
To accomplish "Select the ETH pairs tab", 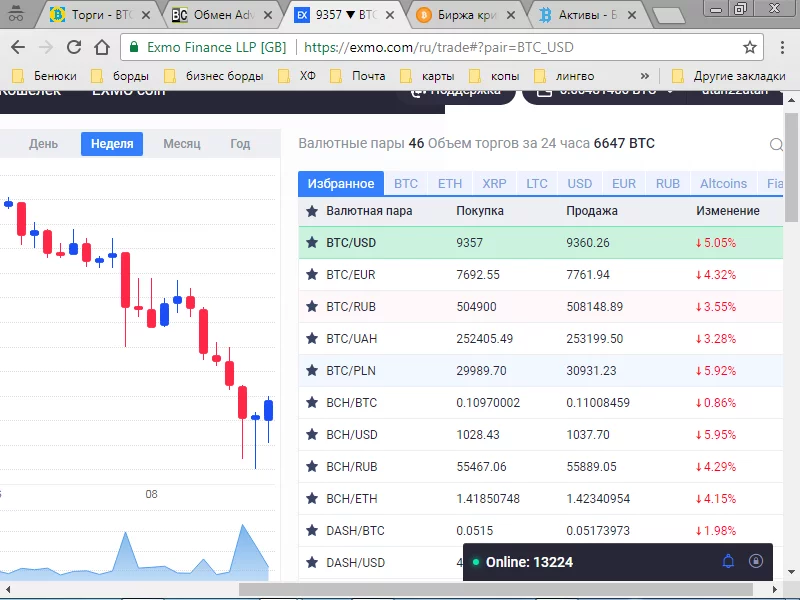I will 449,184.
